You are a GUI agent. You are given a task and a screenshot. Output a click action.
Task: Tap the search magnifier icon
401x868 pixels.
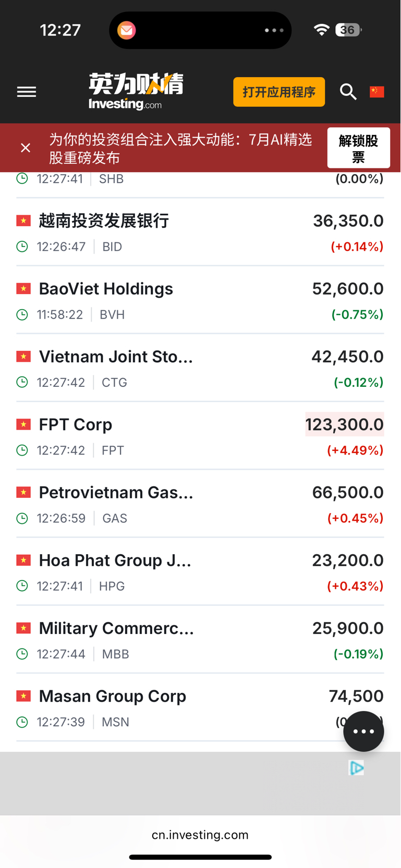(x=348, y=92)
